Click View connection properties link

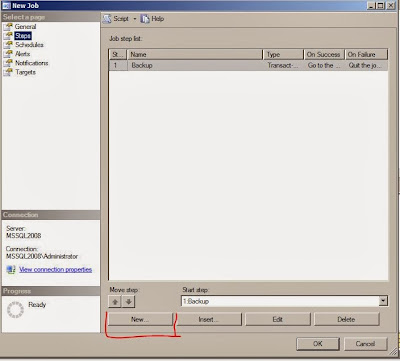tap(56, 269)
